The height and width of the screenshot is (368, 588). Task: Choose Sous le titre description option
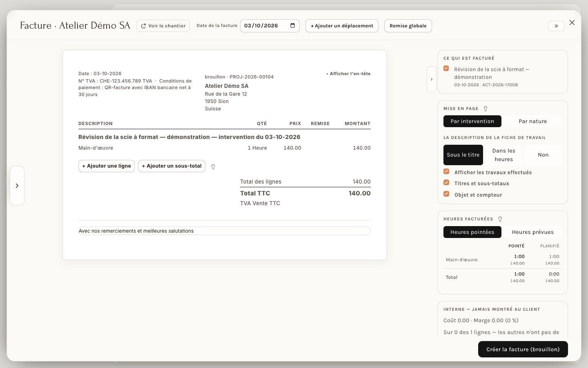pos(463,155)
